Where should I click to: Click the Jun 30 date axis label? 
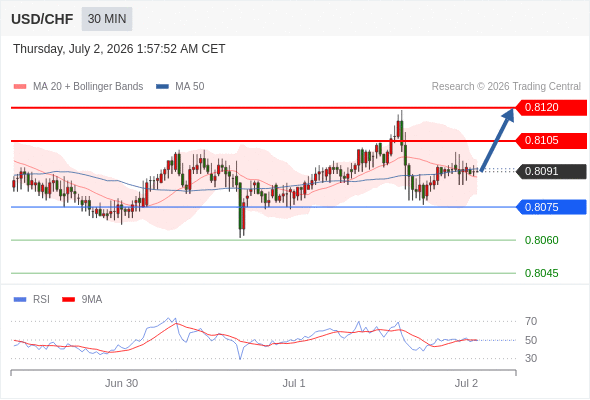(121, 383)
